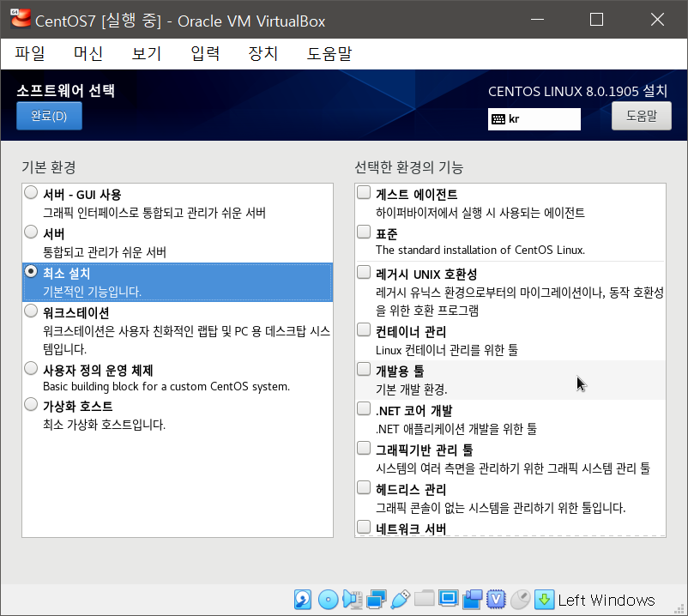Viewport: 688px width, 616px height.
Task: Click the green arrow keyboard capture icon
Action: tap(544, 600)
